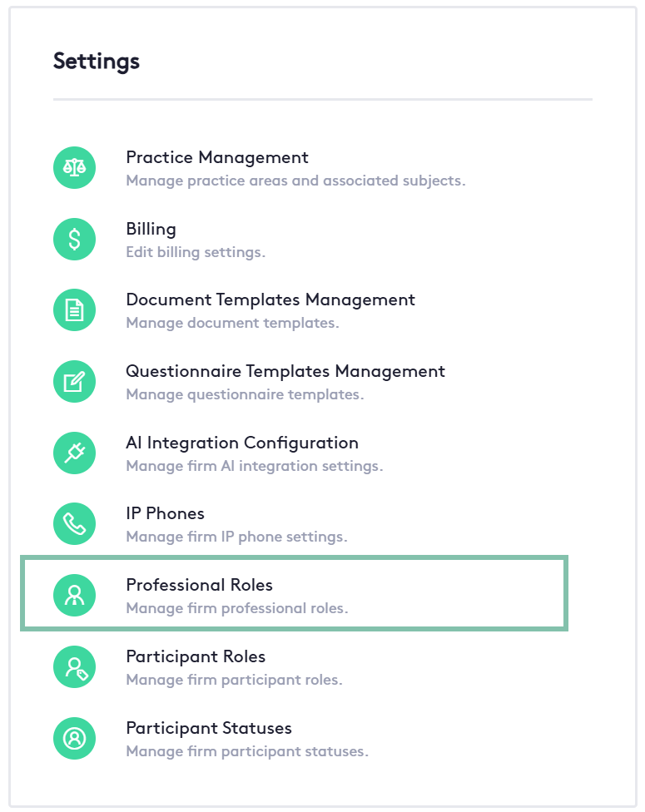Click the Questionnaire Templates pencil icon

coord(75,383)
